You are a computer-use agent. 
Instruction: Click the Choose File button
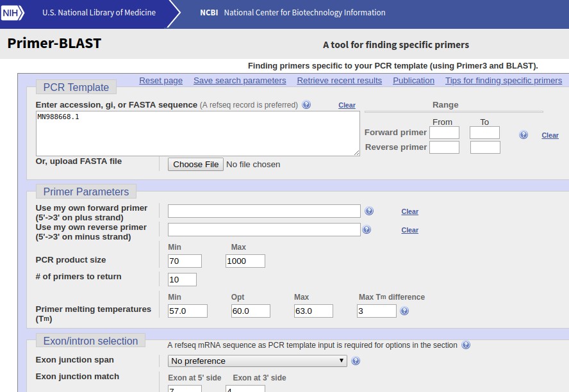click(x=195, y=164)
